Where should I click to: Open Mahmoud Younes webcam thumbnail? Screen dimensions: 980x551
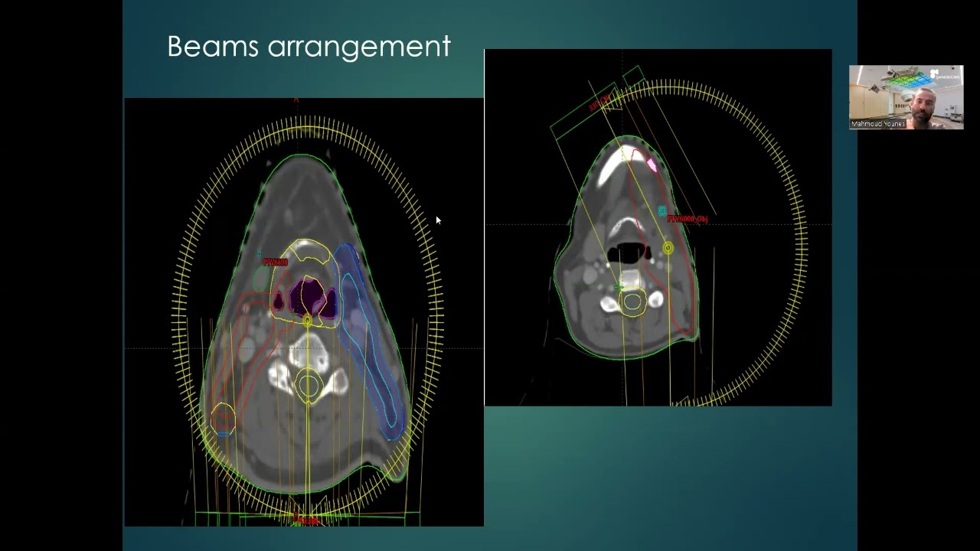click(x=906, y=97)
